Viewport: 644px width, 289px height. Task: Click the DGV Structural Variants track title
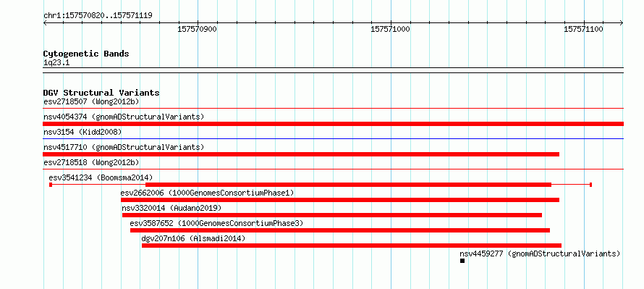point(101,93)
